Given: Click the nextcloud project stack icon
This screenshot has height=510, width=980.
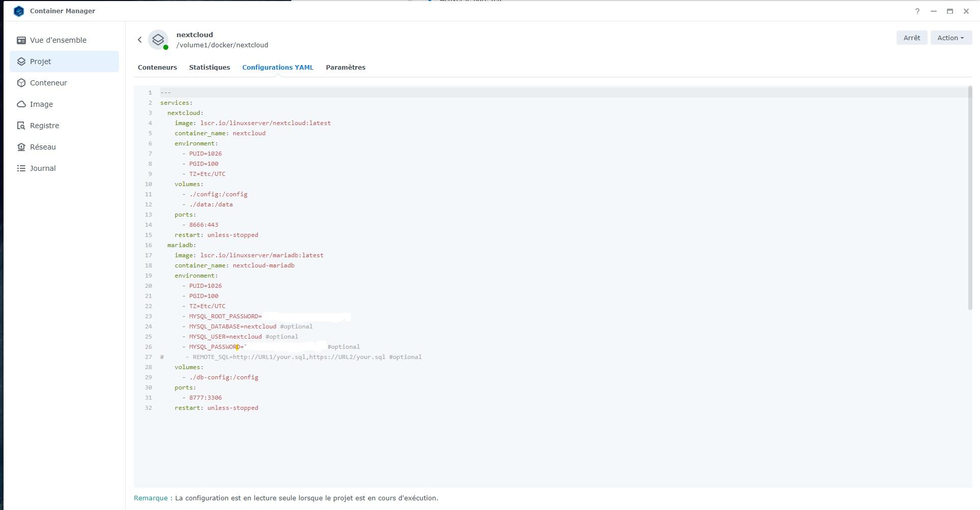Looking at the screenshot, I should click(x=158, y=39).
